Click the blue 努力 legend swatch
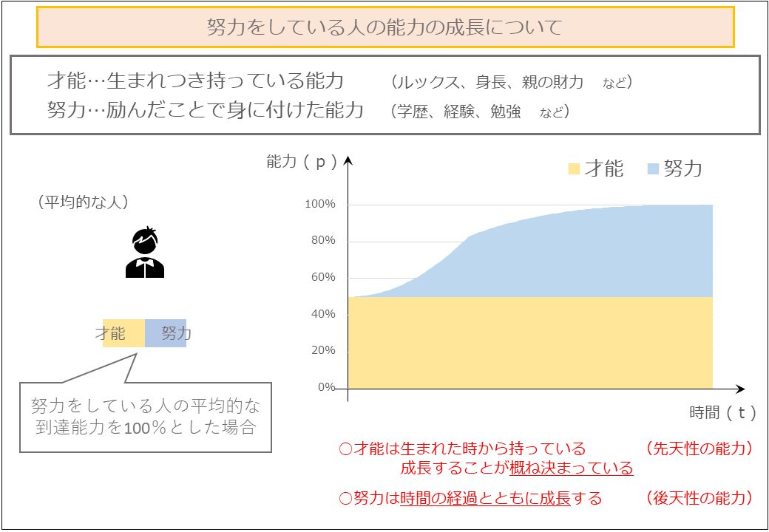Image resolution: width=769 pixels, height=532 pixels. pos(653,169)
